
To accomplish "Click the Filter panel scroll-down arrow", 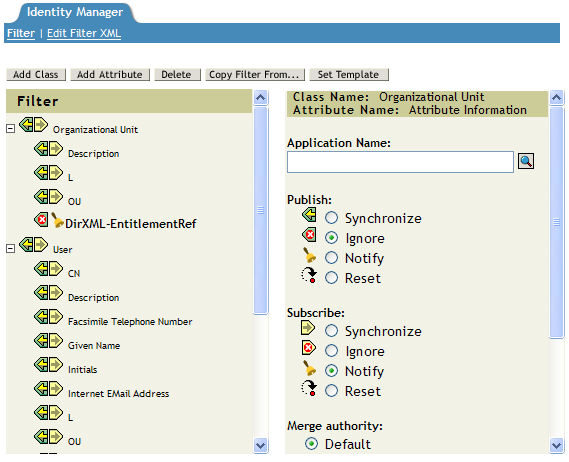I will (261, 445).
